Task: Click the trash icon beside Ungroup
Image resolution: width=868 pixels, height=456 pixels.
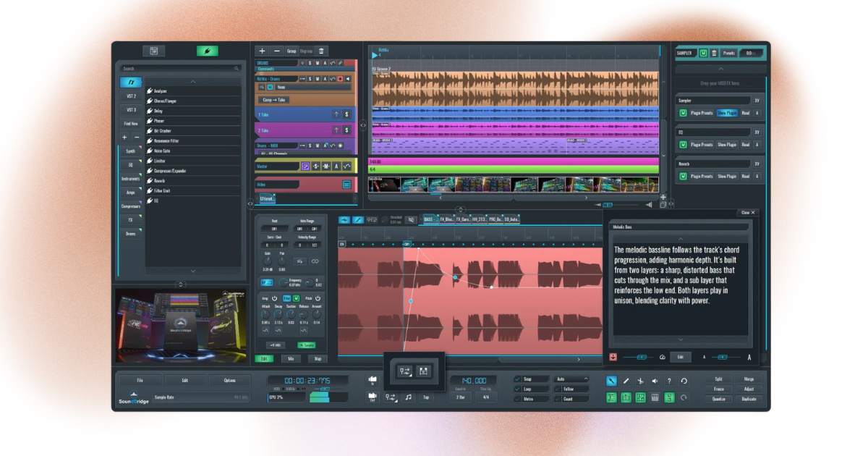Action: [322, 51]
